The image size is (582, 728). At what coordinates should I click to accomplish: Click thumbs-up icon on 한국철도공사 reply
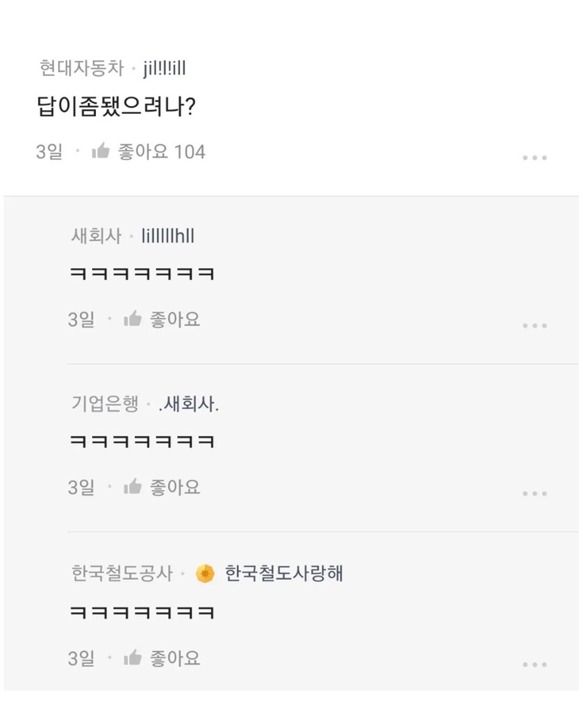133,658
